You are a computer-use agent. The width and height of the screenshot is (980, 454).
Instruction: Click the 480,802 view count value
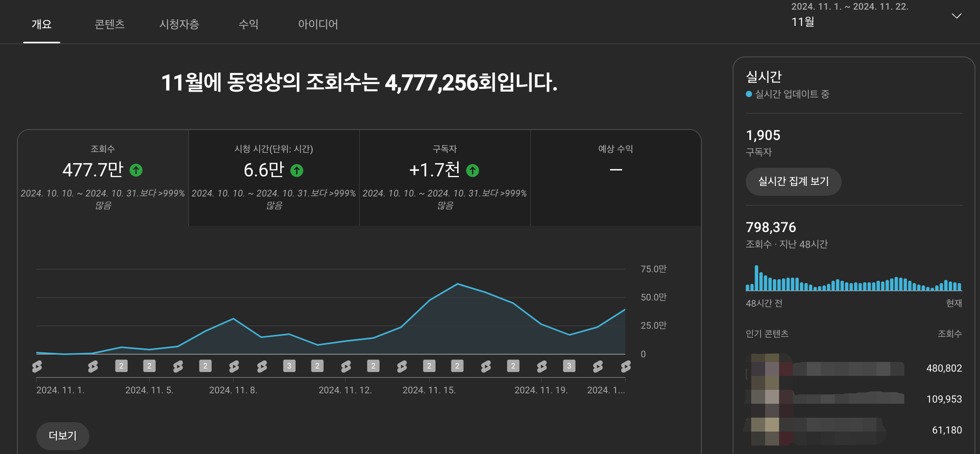coord(944,368)
